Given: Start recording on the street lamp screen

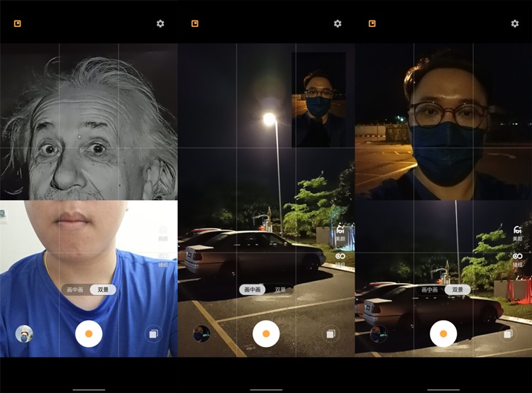Looking at the screenshot, I should 266,333.
